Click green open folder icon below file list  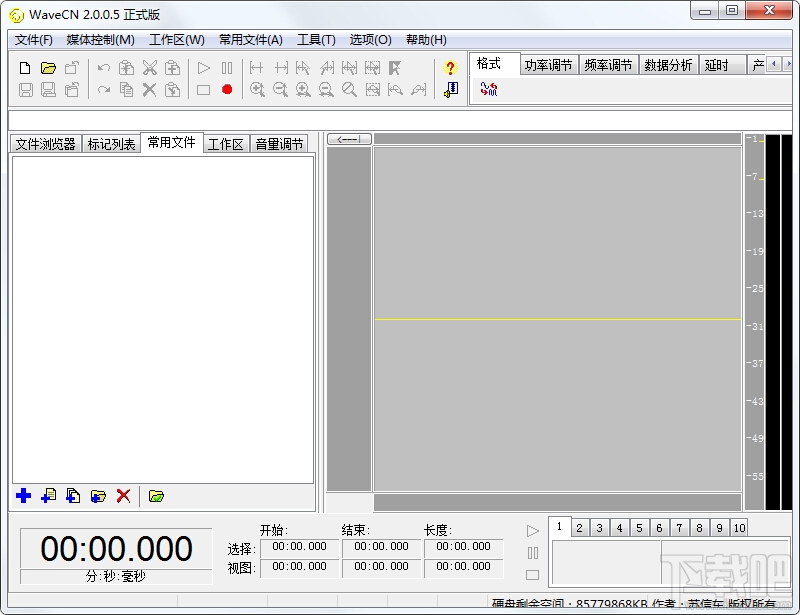point(156,496)
